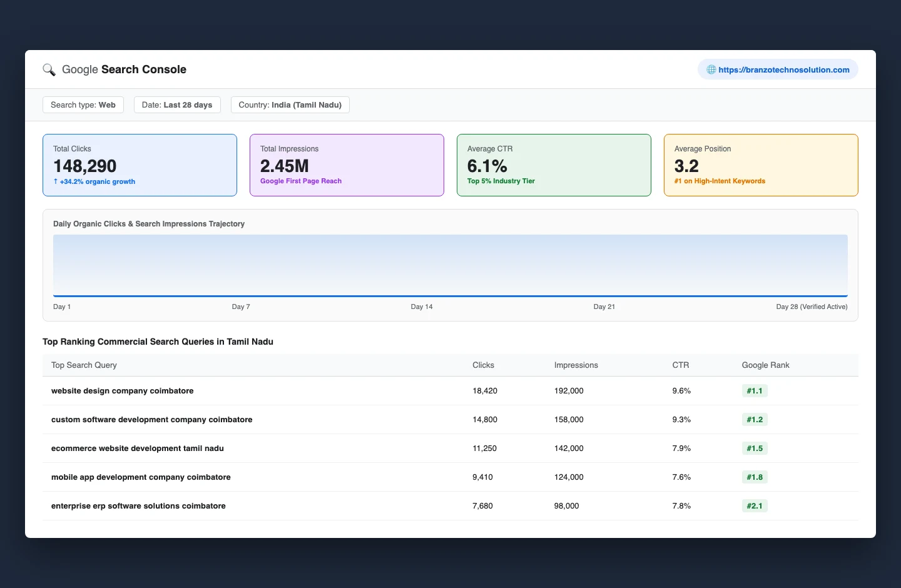Click the globe icon beside the site URL

point(711,69)
